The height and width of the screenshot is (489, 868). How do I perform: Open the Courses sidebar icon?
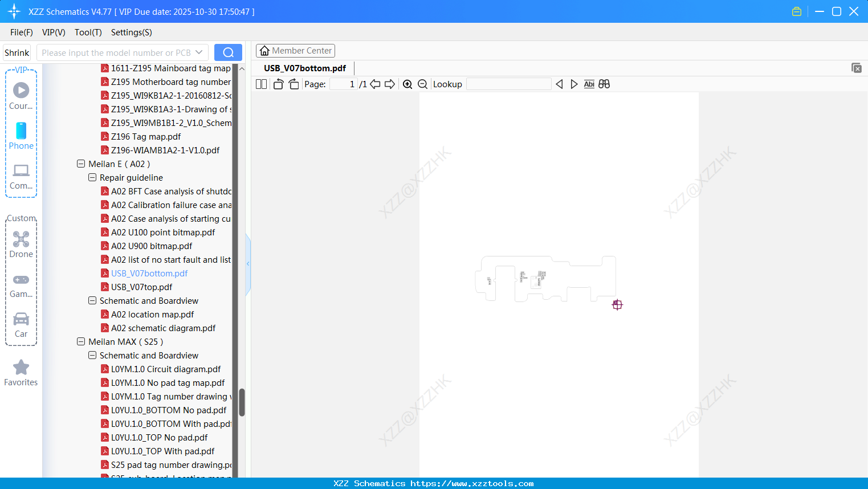pos(21,96)
